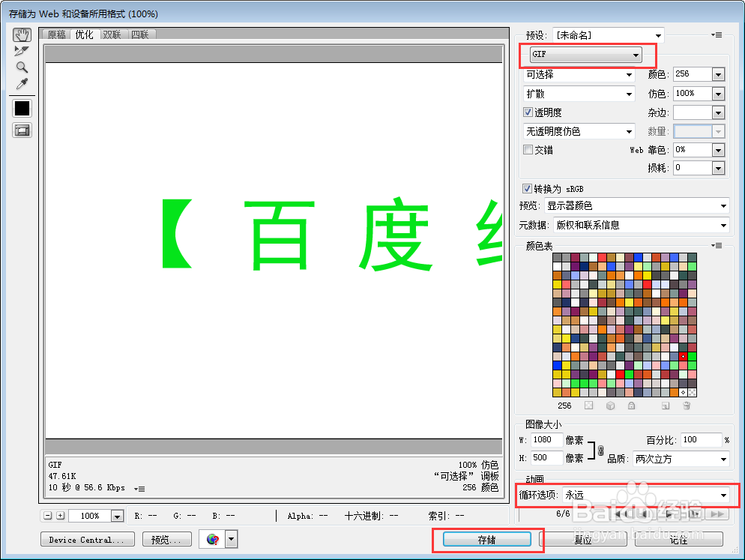
Task: Select the Slice Select tool
Action: pyautogui.click(x=22, y=50)
